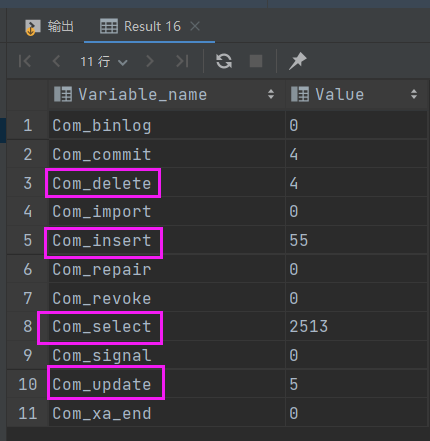Sort by Variable_name using sort arrows
This screenshot has width=430, height=441.
coord(271,94)
